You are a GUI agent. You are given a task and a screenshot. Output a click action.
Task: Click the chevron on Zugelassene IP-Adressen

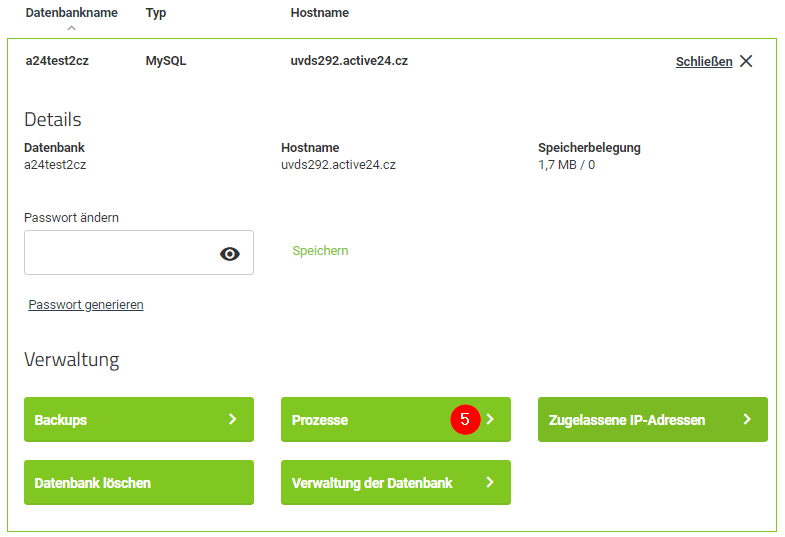point(747,420)
